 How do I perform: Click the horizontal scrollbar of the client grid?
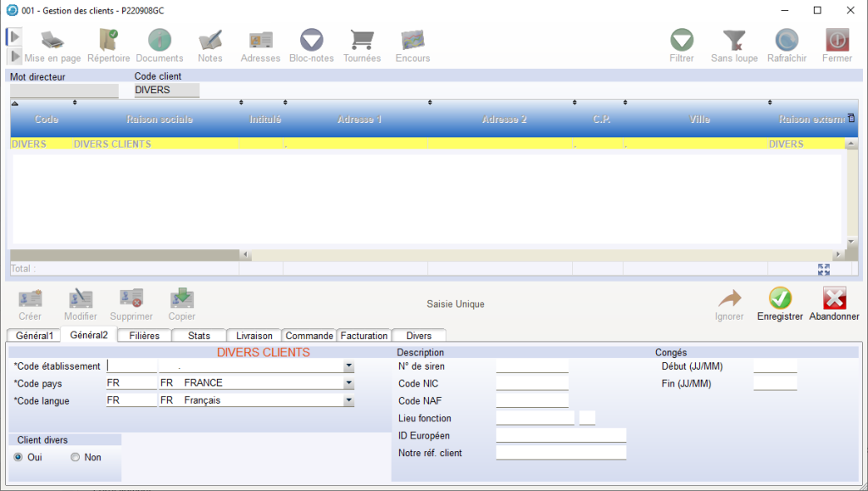tap(542, 254)
